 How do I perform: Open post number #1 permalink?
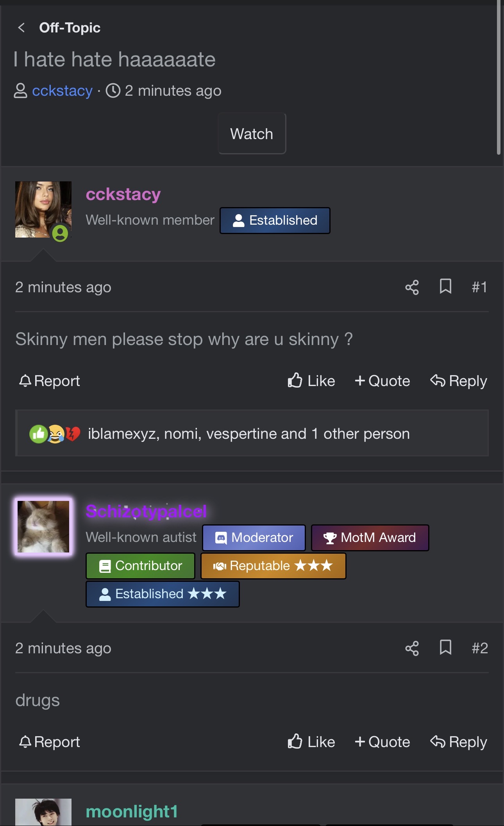coord(479,287)
